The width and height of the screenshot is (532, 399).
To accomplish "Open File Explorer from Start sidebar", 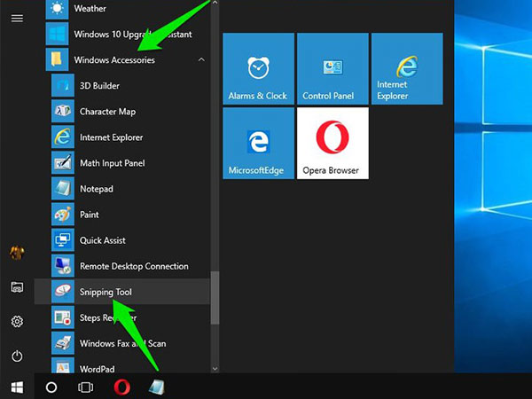I will tap(17, 287).
